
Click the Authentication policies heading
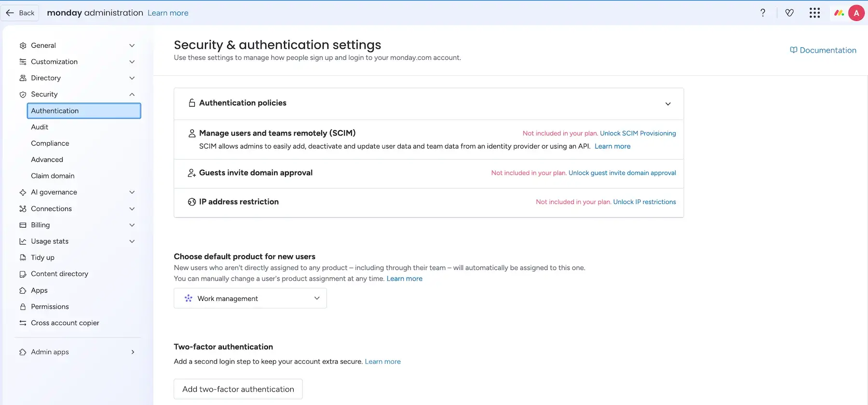tap(243, 103)
